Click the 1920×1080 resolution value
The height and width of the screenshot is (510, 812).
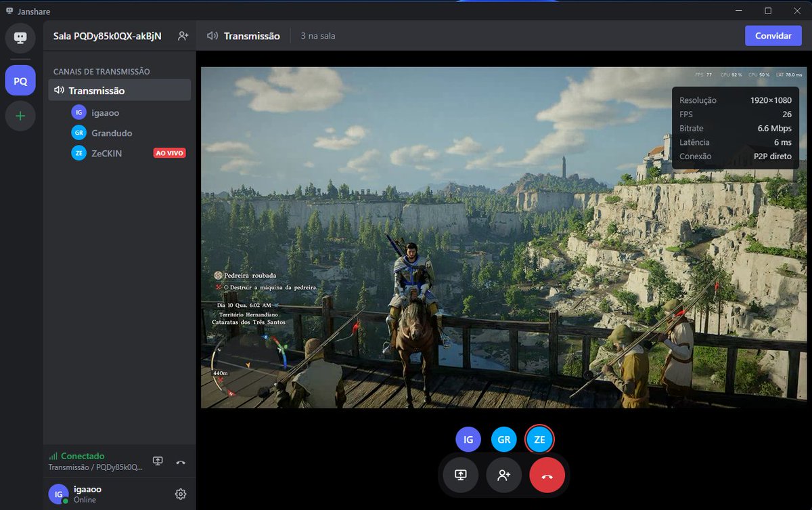(771, 100)
